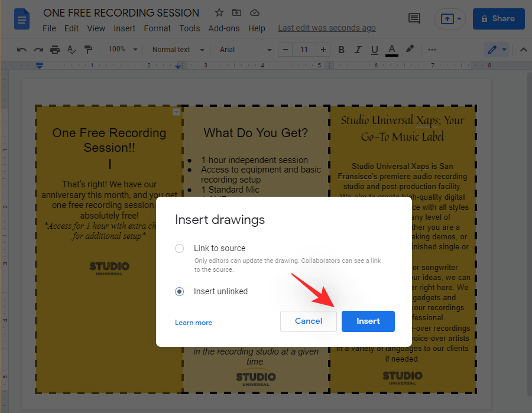
Task: Open the Insert menu
Action: (124, 28)
